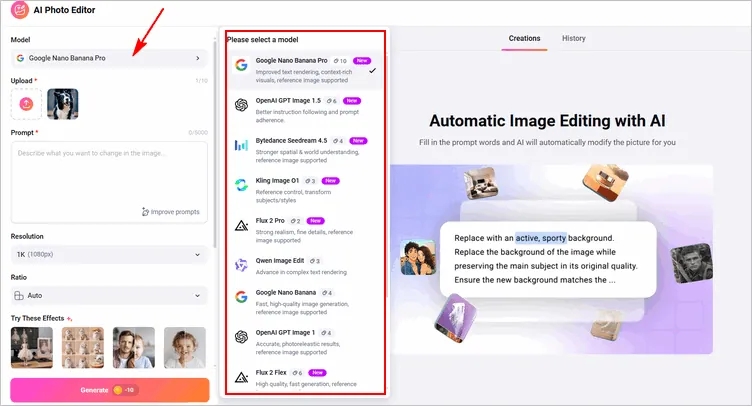Switch to the History tab
Screen dimensions: 752x406
(574, 38)
